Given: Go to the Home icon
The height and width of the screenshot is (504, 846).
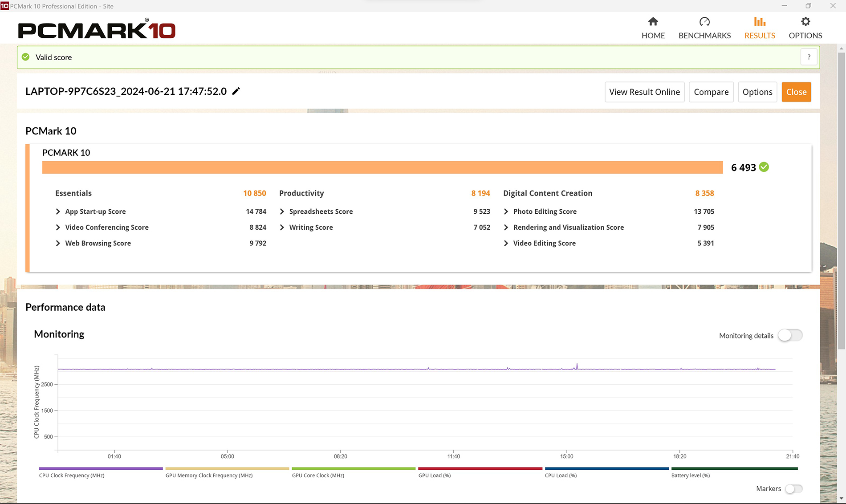Looking at the screenshot, I should (x=653, y=21).
